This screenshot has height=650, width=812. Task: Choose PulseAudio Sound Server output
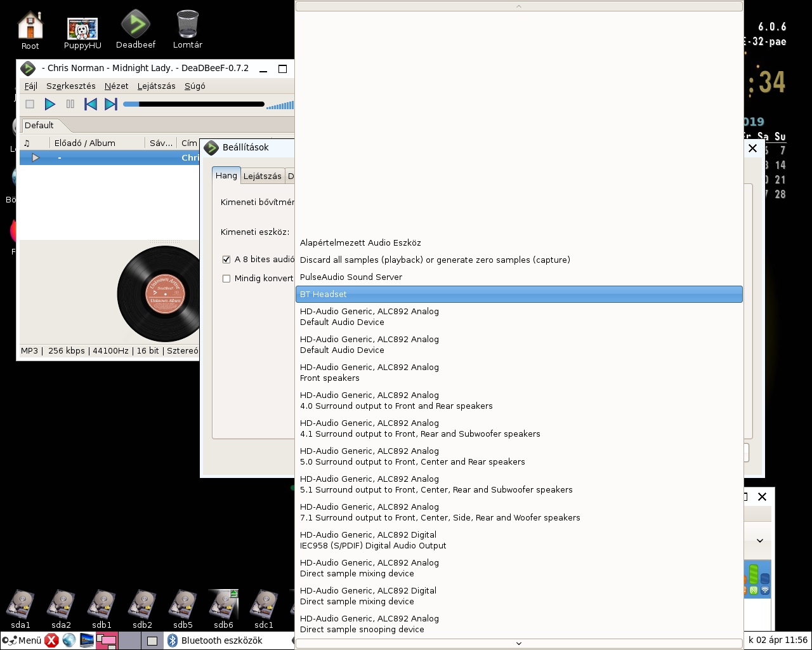click(x=519, y=277)
